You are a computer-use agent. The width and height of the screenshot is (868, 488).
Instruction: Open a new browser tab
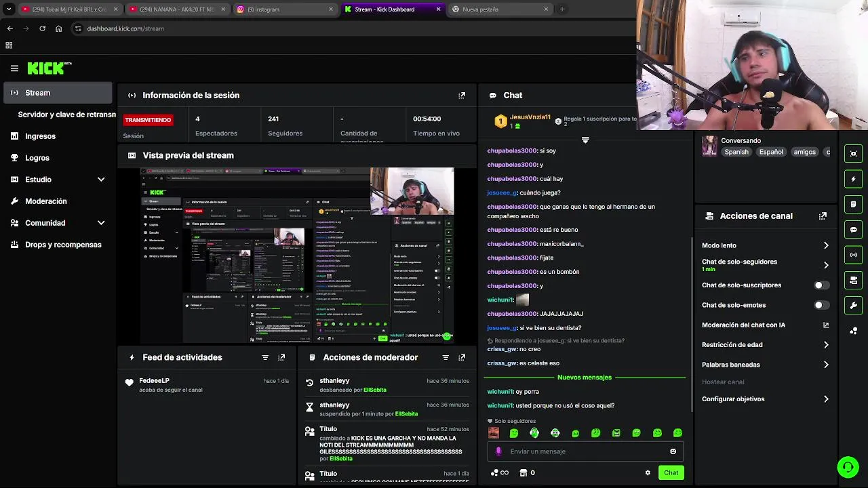(x=562, y=9)
